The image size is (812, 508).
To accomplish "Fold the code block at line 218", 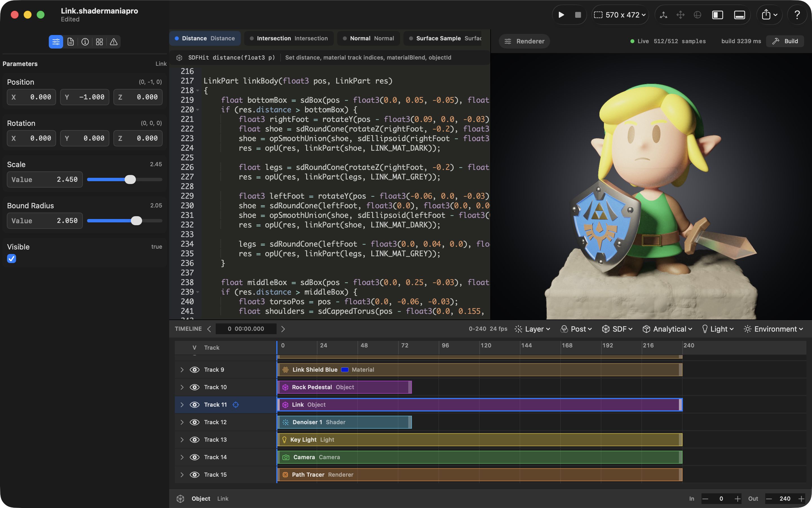I will [x=198, y=91].
